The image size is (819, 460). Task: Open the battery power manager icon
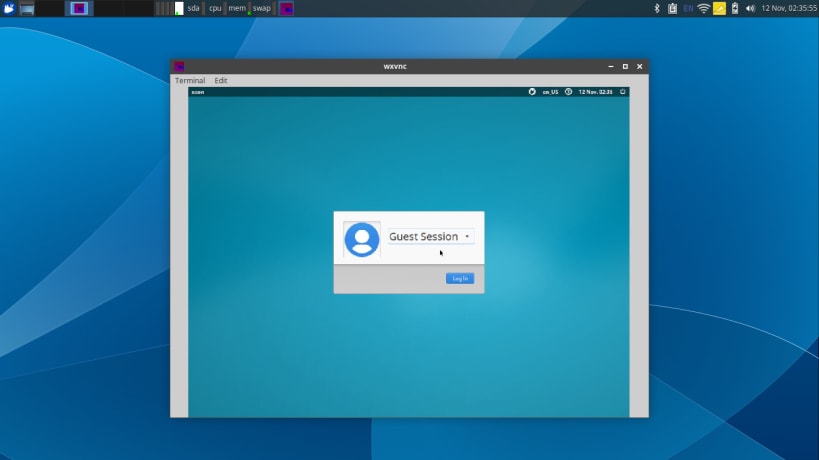[x=735, y=8]
